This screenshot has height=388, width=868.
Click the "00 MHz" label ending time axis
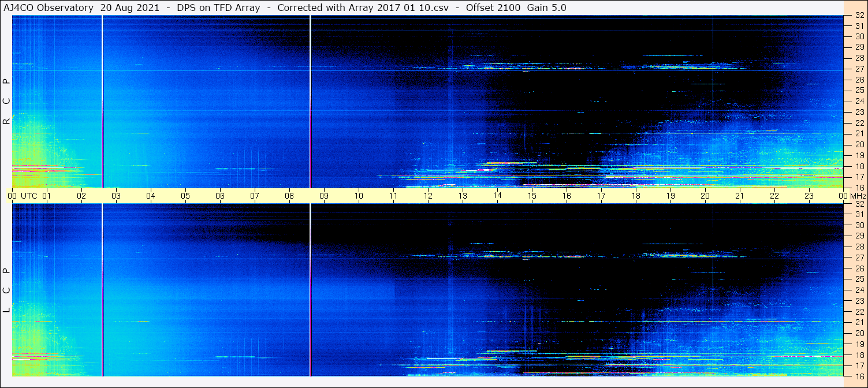tap(852, 196)
